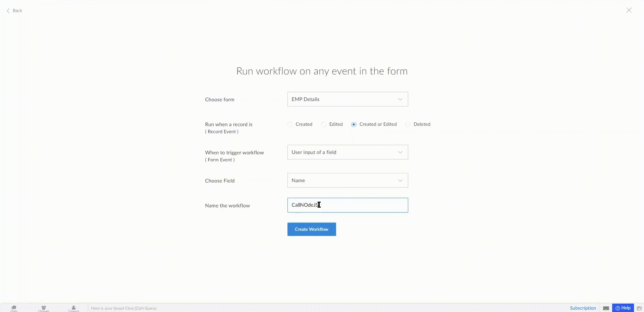Image resolution: width=644 pixels, height=312 pixels.
Task: Close the workflow dialog with X
Action: tap(629, 10)
